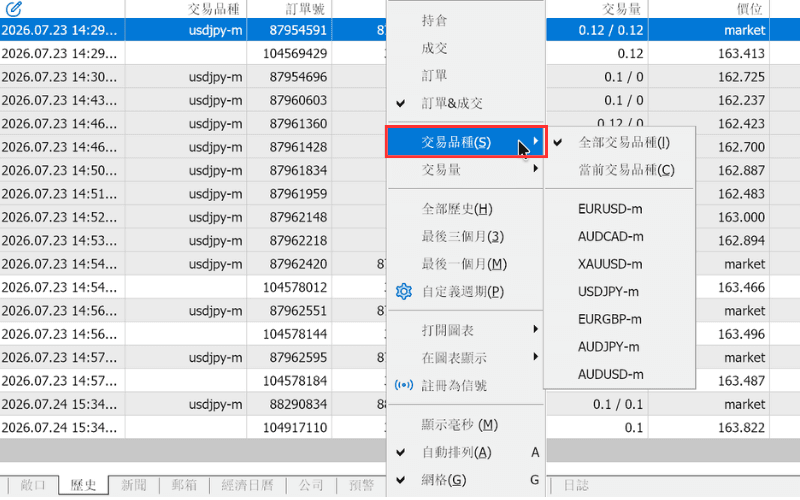
Task: Filter by EURGBP-m symbol
Action: tap(609, 319)
